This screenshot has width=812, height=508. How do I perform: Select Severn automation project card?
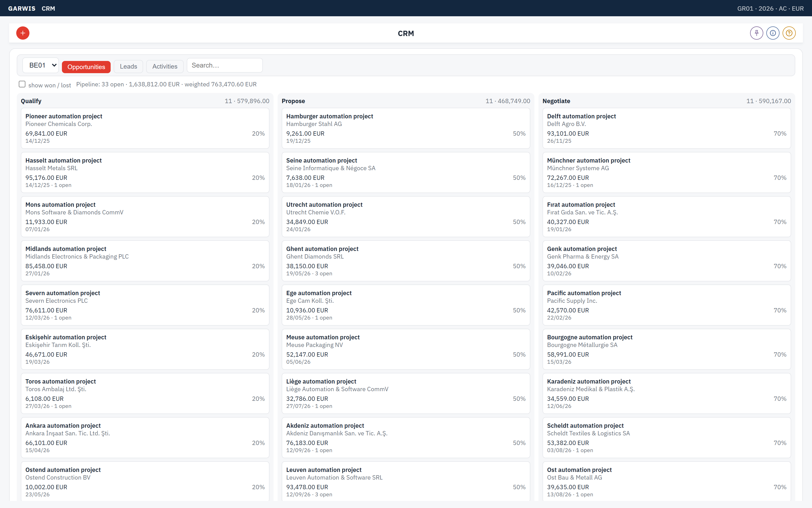click(145, 305)
